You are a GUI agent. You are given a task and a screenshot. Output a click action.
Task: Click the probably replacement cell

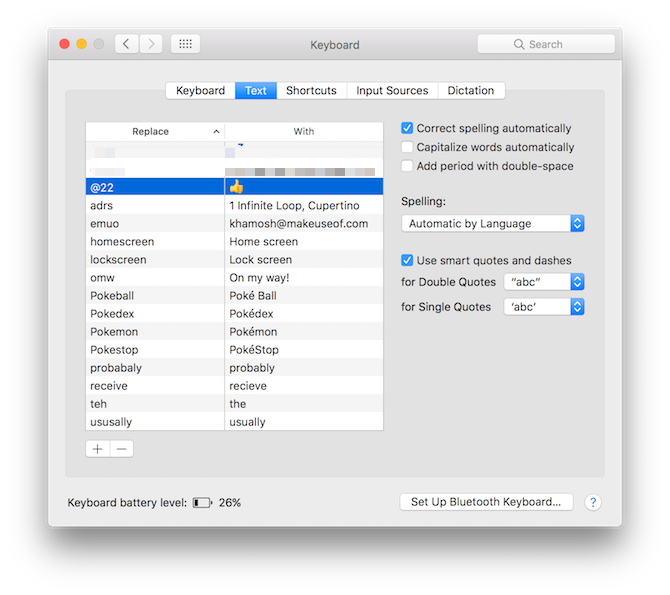point(304,368)
